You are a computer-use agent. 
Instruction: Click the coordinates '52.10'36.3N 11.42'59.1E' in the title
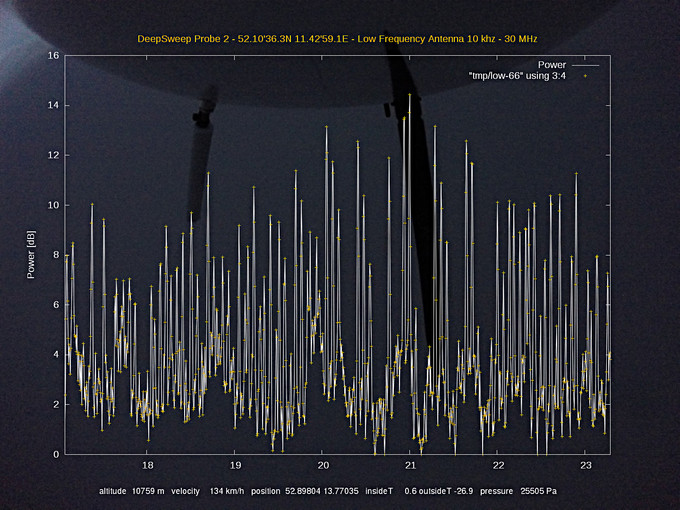[x=293, y=39]
